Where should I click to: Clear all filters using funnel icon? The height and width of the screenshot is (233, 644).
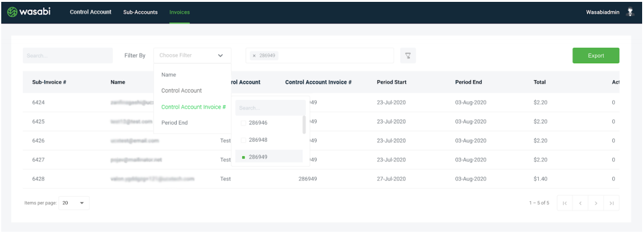[x=408, y=55]
